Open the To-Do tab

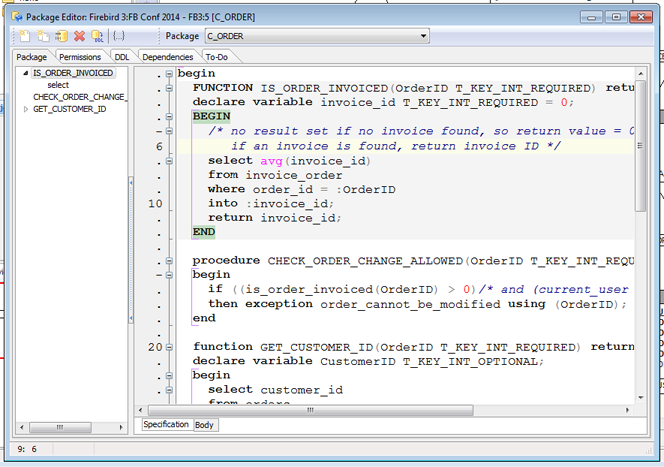click(217, 57)
